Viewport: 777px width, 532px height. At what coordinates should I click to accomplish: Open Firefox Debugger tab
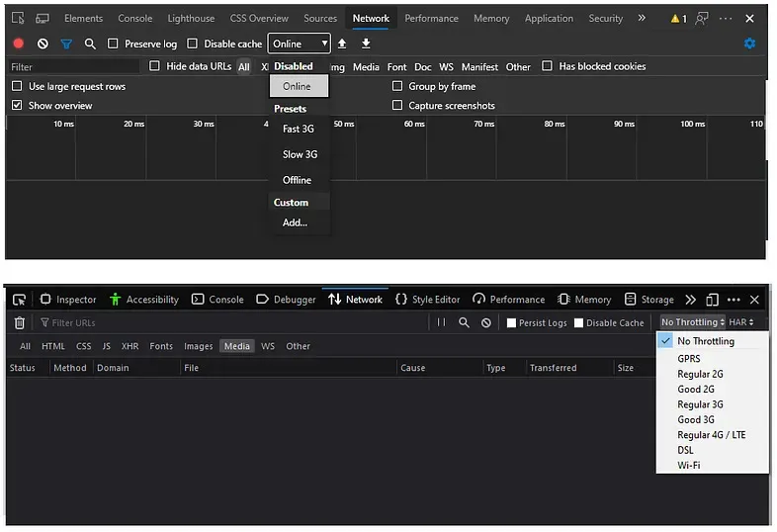pyautogui.click(x=286, y=300)
